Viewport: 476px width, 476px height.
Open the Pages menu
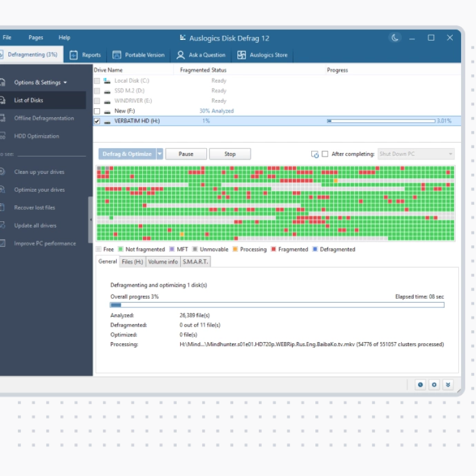coord(36,37)
